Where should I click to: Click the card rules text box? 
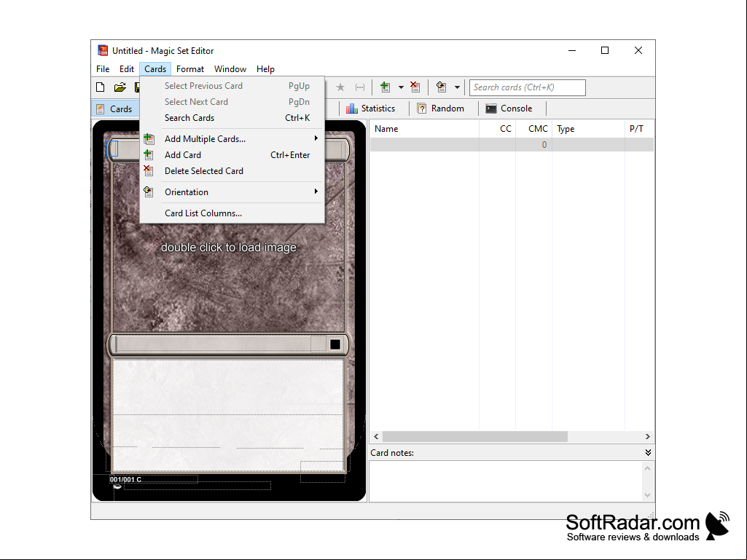(x=227, y=415)
